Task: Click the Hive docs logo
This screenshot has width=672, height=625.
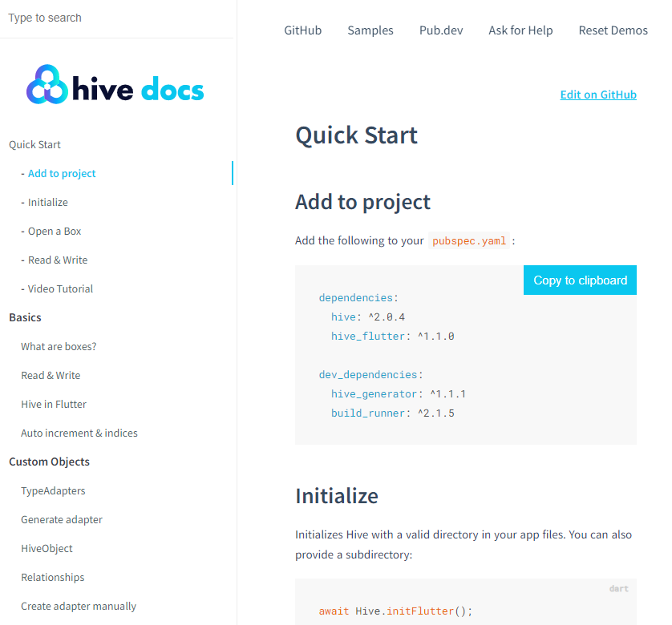Action: (x=115, y=84)
